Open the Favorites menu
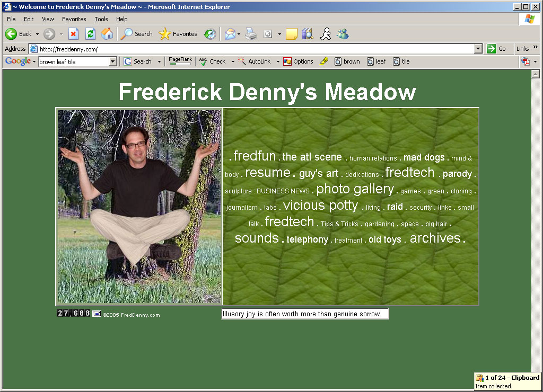The height and width of the screenshot is (392, 543). point(74,19)
